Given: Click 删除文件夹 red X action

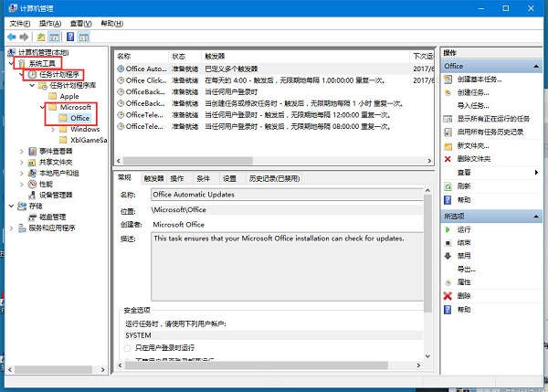Looking at the screenshot, I should tap(473, 159).
